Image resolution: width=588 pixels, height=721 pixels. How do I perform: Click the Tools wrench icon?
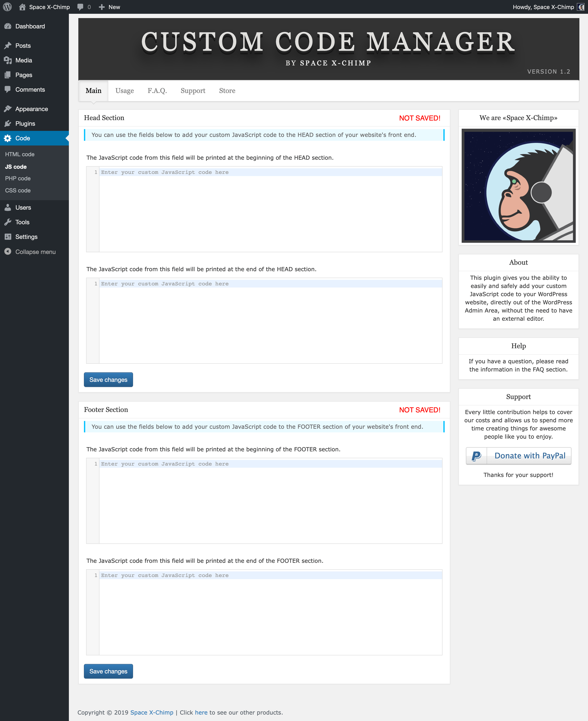click(8, 222)
